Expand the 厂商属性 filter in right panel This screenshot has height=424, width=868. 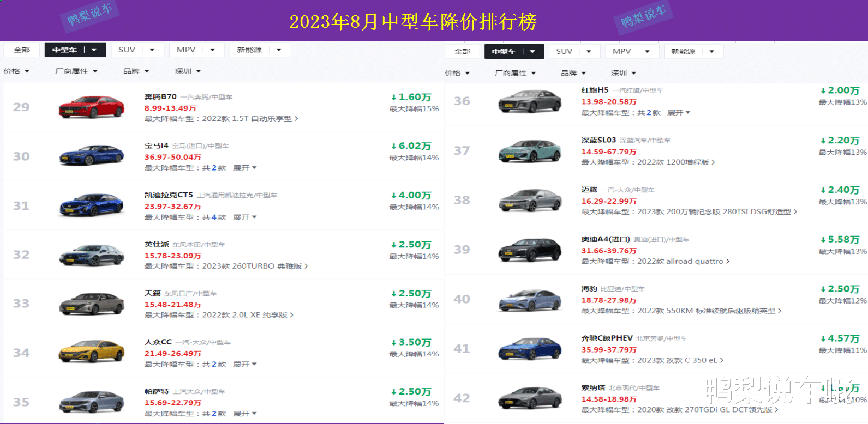[x=516, y=73]
